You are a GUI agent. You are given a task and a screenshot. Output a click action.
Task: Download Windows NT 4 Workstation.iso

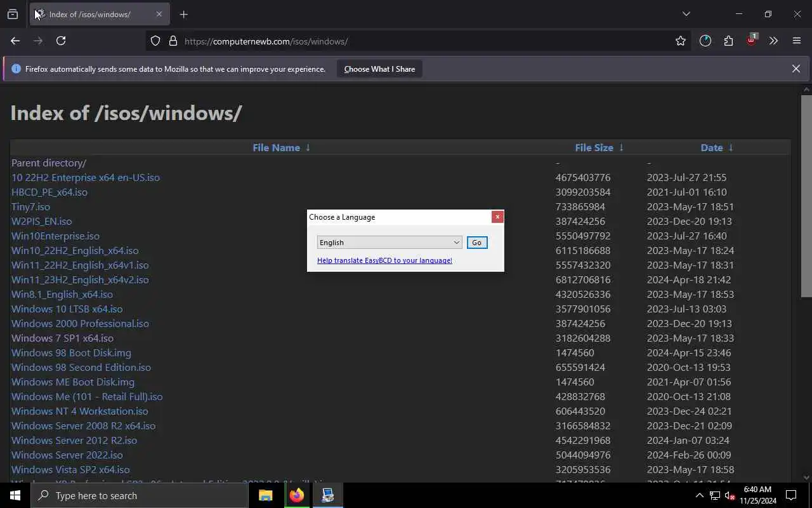[x=80, y=411]
